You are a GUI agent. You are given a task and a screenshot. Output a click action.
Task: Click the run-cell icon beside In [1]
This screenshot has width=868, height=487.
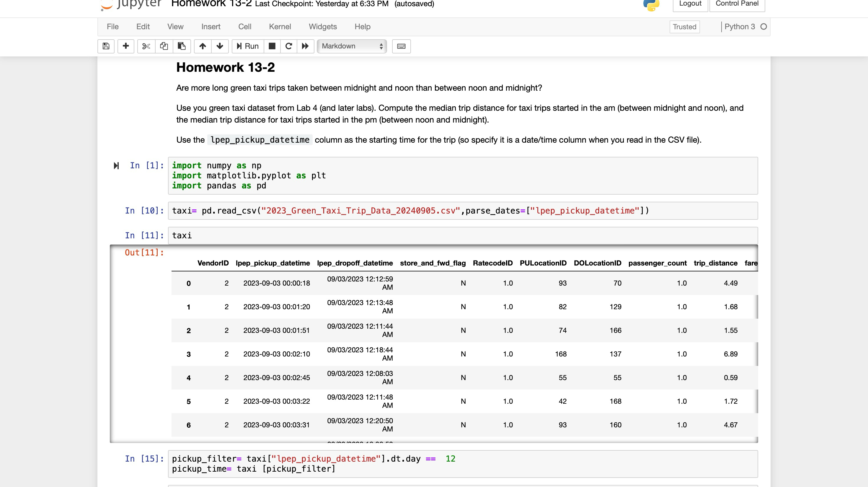[x=116, y=166]
